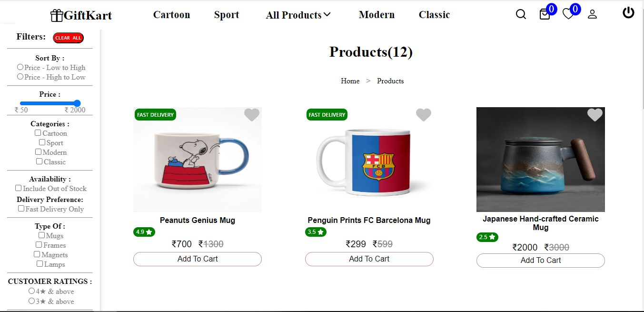Select Price - Low to High sorting
The width and height of the screenshot is (644, 312).
[x=19, y=67]
